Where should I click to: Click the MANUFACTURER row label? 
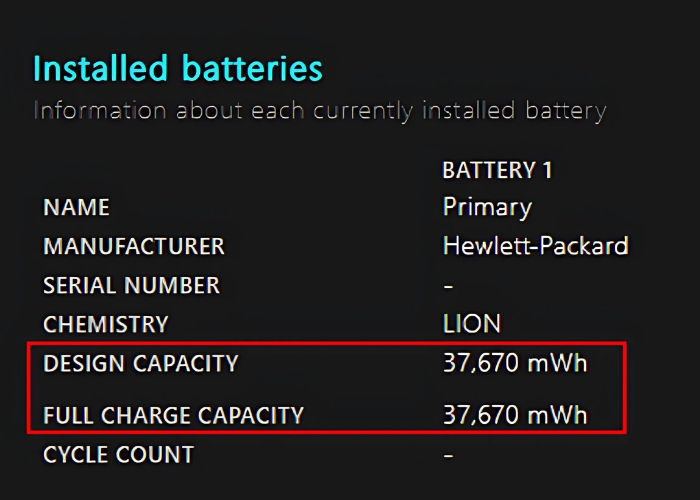tap(134, 246)
